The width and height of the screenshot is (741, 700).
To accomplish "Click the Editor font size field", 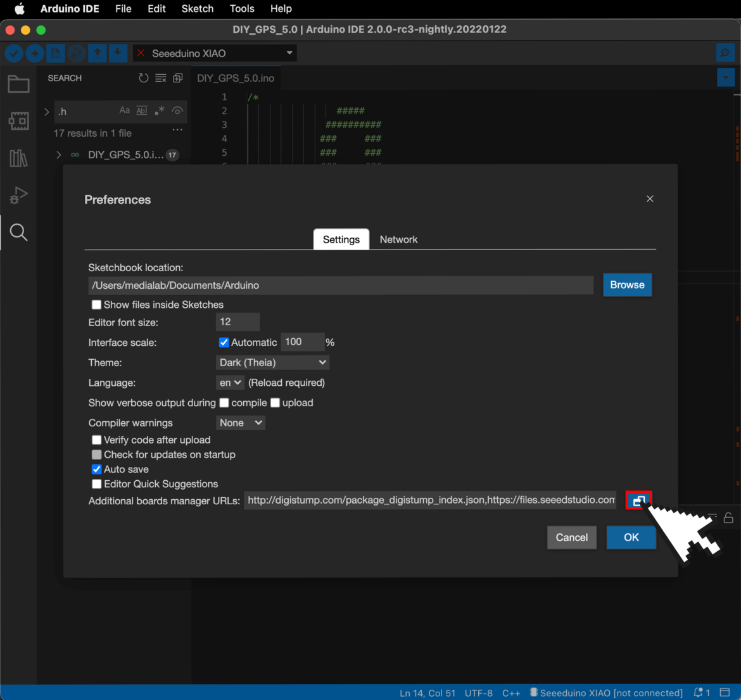I will point(237,322).
